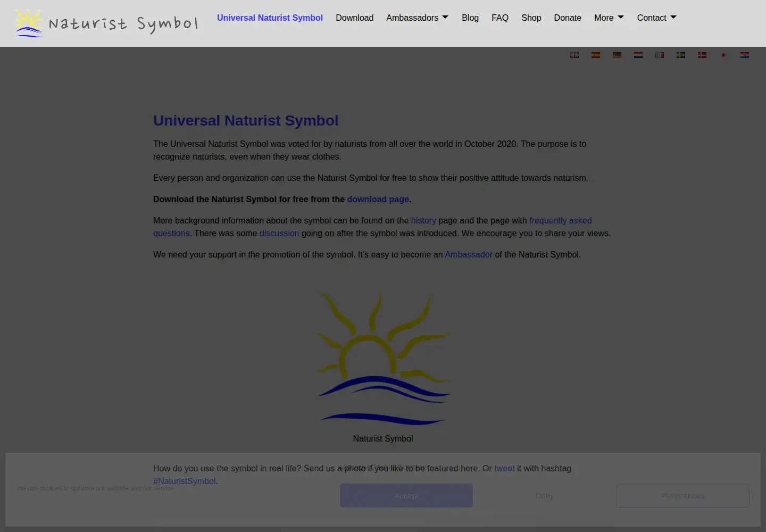
Task: Open the 'history' link in the paragraph
Action: point(423,220)
